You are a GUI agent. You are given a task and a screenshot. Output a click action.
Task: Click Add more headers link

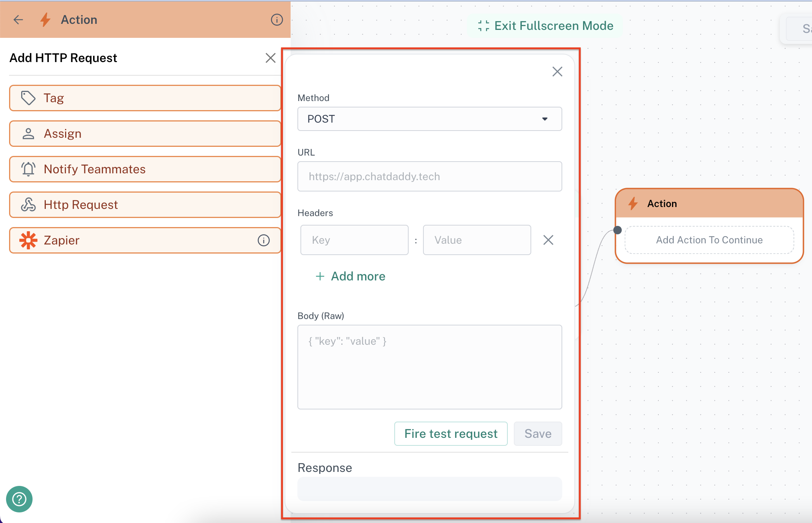pyautogui.click(x=350, y=276)
